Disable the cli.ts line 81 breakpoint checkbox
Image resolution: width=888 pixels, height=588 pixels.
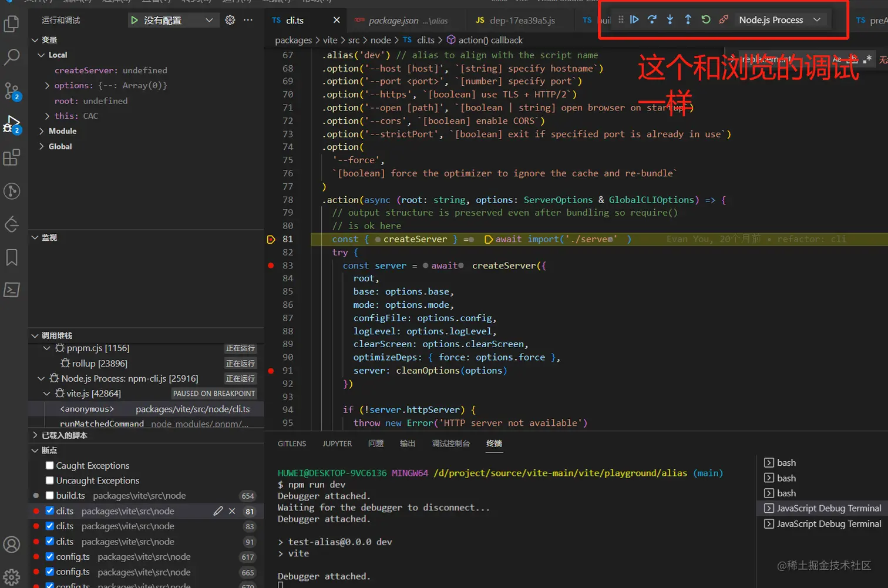pos(50,511)
